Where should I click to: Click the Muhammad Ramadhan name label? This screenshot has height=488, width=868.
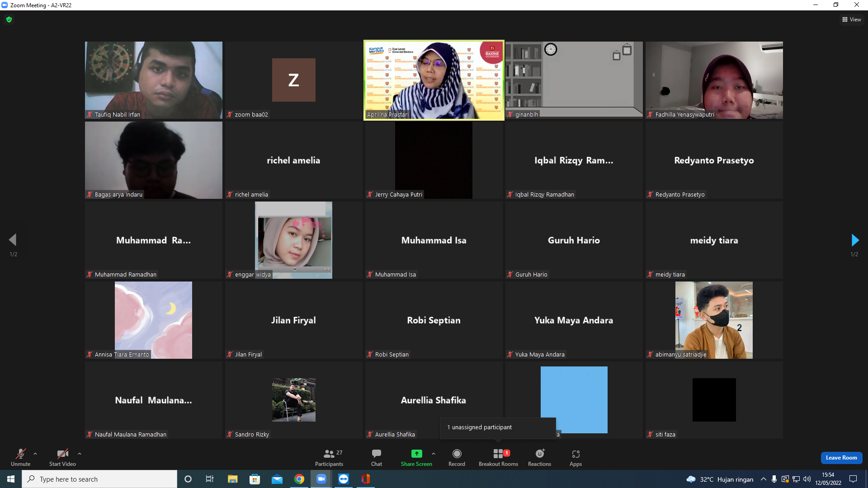pos(126,275)
